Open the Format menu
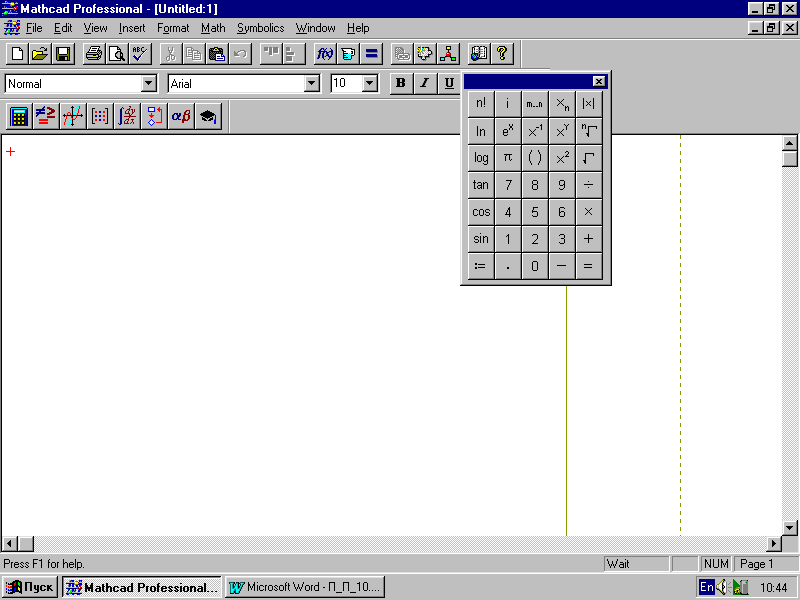The height and width of the screenshot is (600, 800). click(x=173, y=28)
